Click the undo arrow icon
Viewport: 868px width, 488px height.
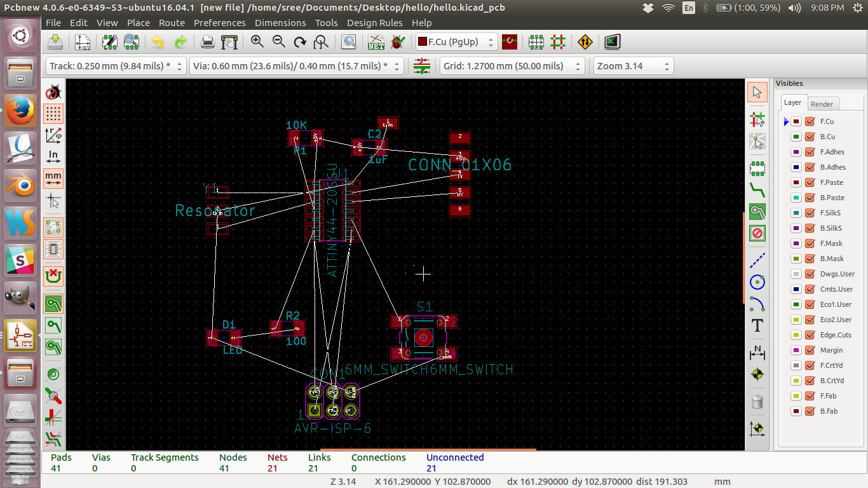point(158,43)
